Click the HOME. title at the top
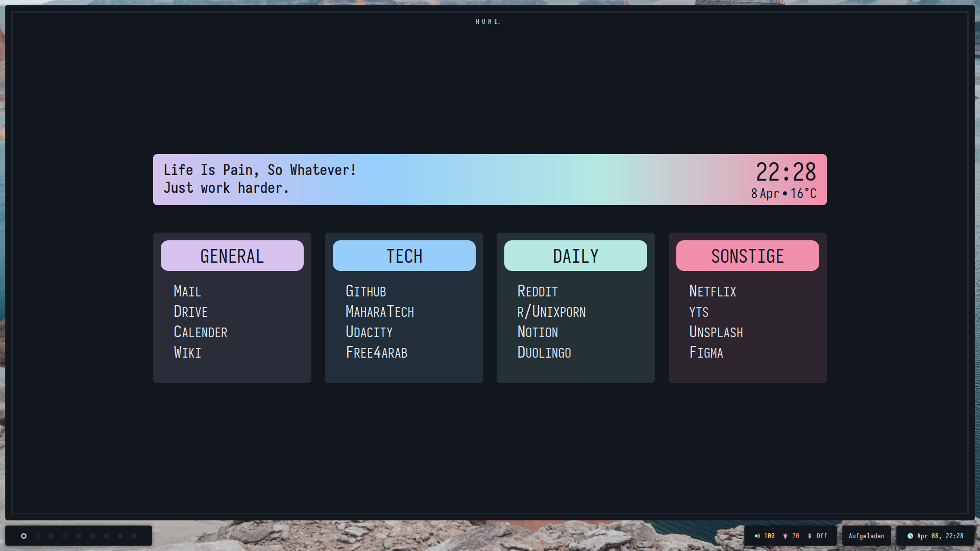The width and height of the screenshot is (980, 551). 488,21
